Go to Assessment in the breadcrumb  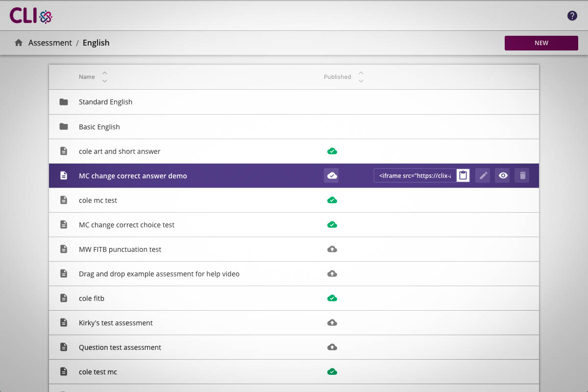tap(50, 43)
